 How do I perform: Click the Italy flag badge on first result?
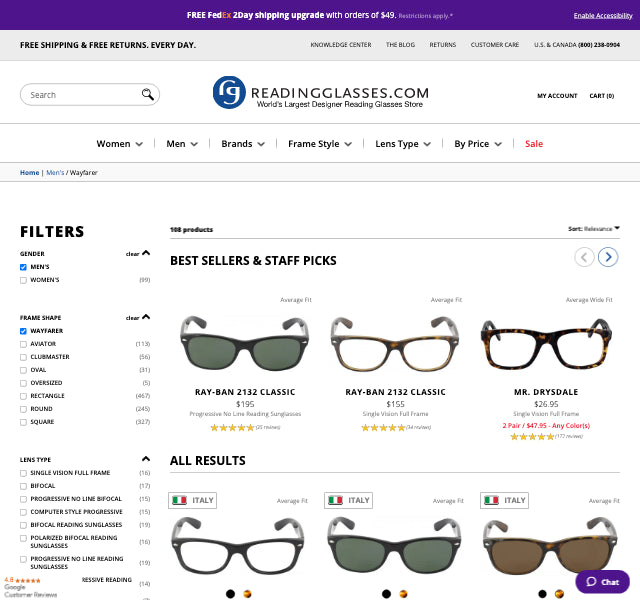point(193,500)
